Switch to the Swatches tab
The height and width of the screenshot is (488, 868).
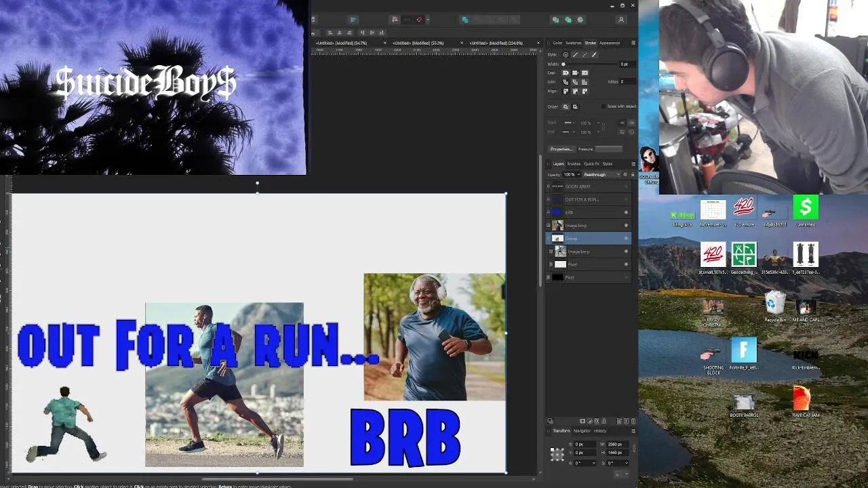point(574,43)
